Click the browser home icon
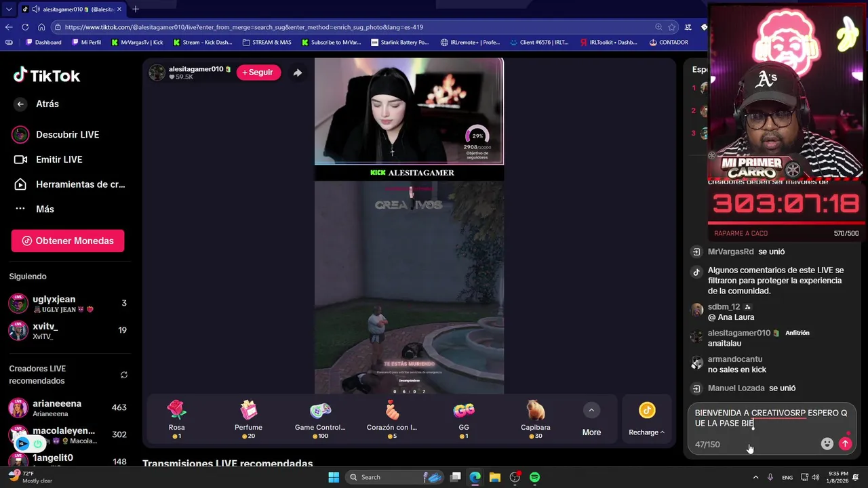Screen dimensions: 868x488 (41, 27)
